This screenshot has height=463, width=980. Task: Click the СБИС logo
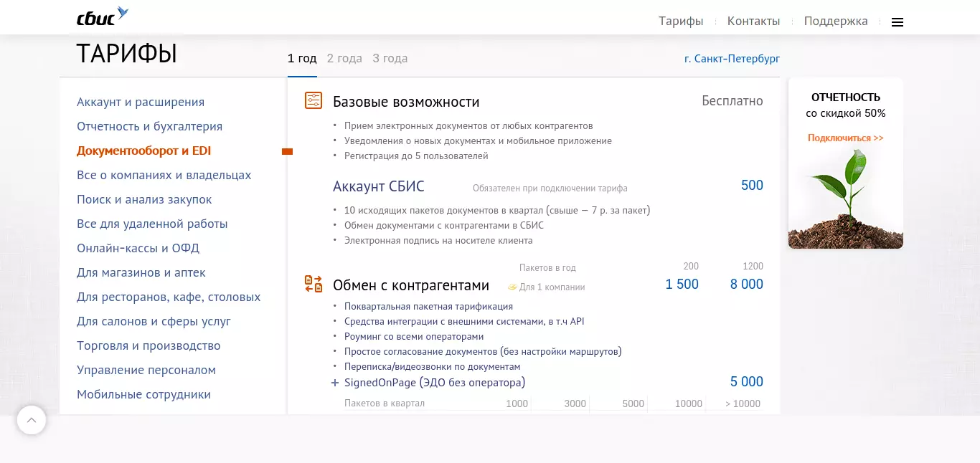[103, 16]
